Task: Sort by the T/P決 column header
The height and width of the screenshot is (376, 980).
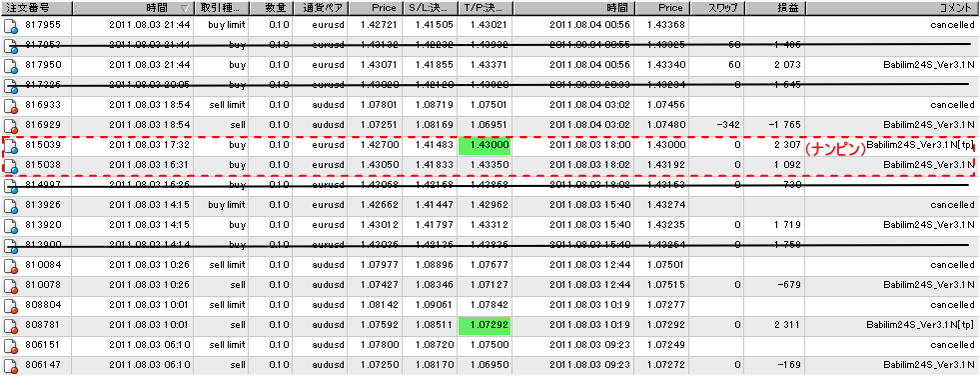Action: (x=485, y=8)
